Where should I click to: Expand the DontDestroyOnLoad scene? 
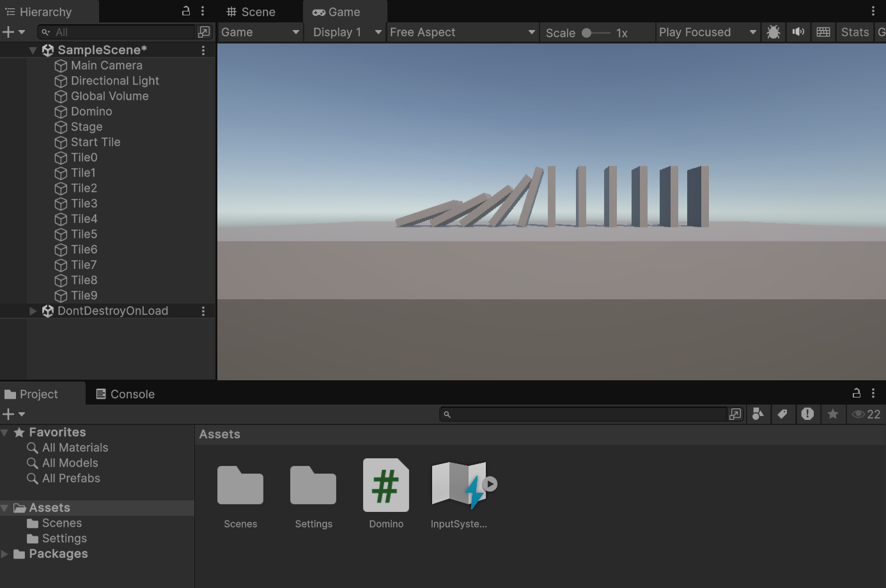click(33, 311)
